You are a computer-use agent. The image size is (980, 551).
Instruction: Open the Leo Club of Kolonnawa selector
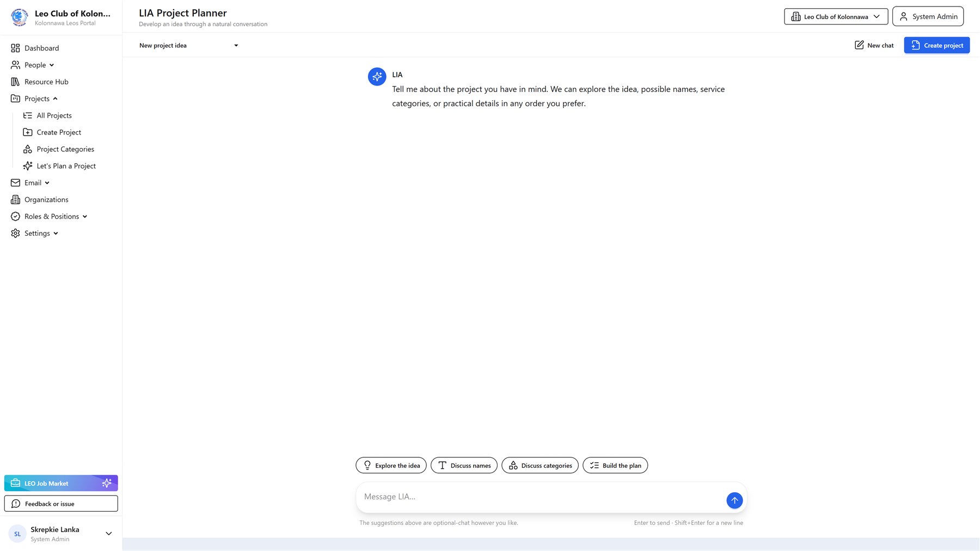coord(836,16)
